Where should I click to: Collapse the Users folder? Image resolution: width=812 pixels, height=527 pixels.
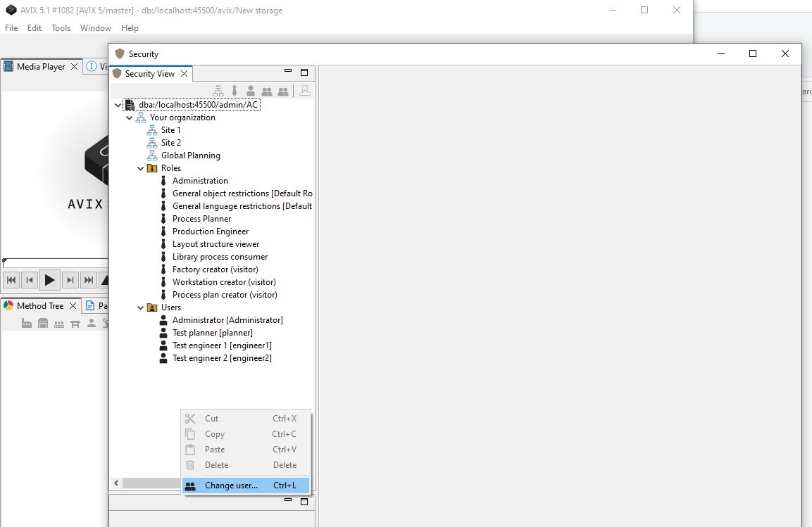pyautogui.click(x=141, y=307)
